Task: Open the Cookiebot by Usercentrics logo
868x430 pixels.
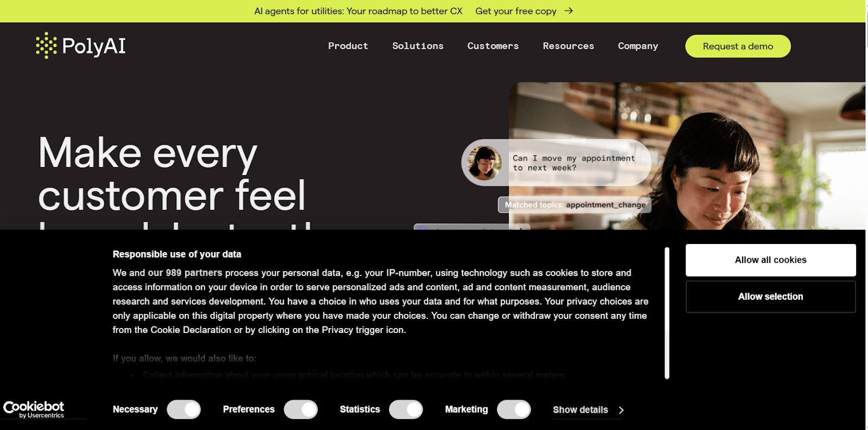Action: [x=34, y=409]
